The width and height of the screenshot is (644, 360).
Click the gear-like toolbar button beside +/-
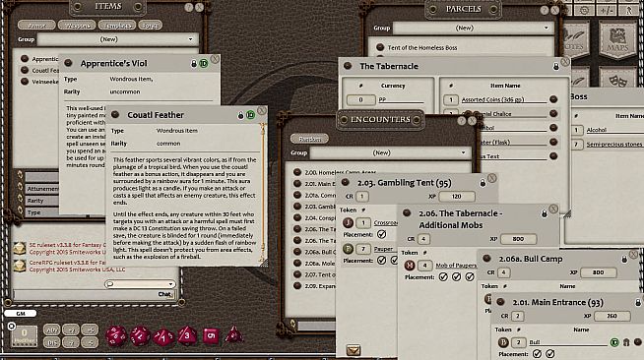[584, 11]
